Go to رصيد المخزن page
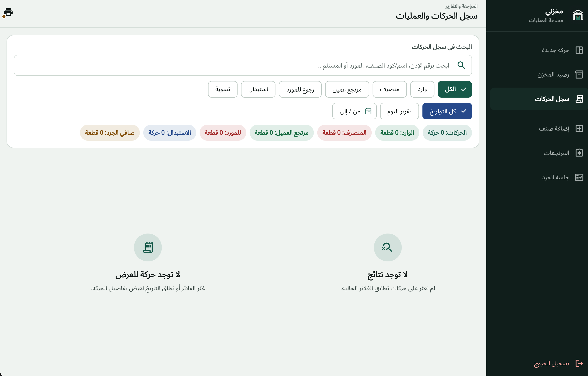The width and height of the screenshot is (588, 376). click(539, 75)
